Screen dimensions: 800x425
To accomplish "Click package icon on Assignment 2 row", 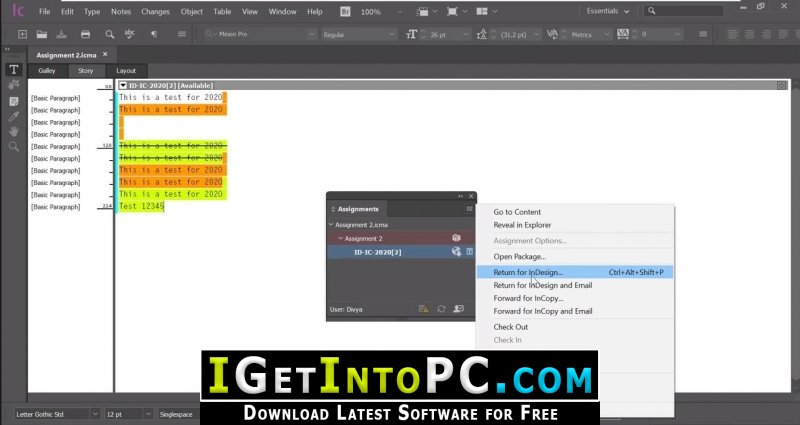I will (456, 238).
